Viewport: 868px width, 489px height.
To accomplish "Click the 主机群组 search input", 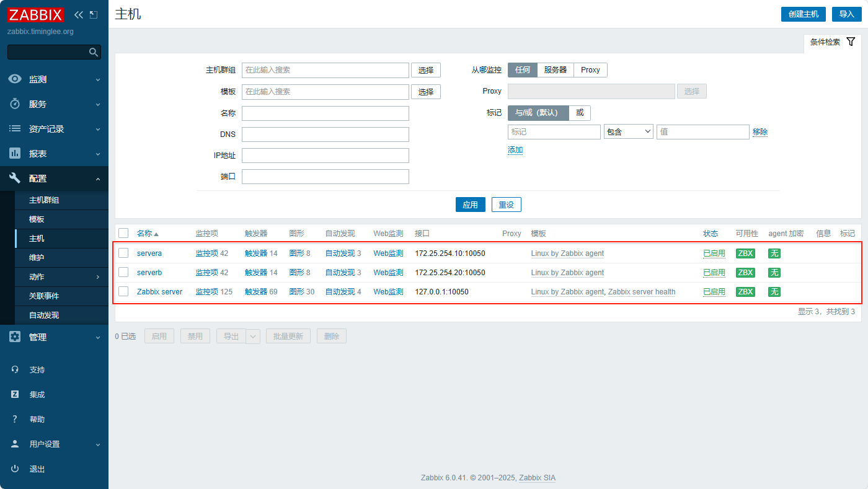I will pos(325,70).
